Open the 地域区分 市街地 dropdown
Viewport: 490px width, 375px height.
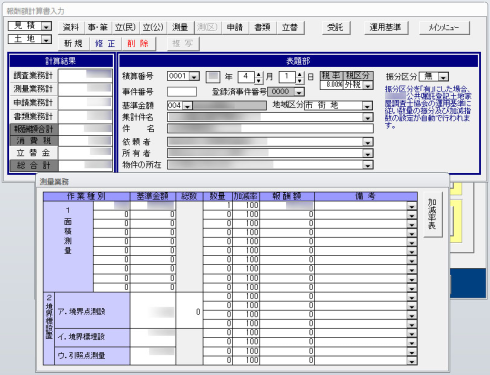367,106
